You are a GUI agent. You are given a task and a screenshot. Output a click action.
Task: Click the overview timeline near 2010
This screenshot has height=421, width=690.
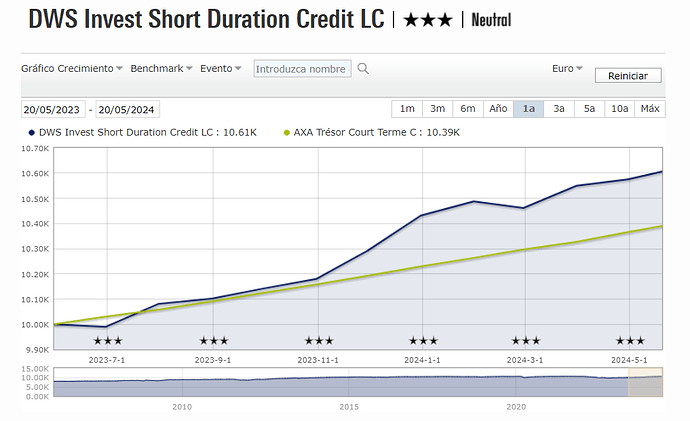(x=182, y=382)
